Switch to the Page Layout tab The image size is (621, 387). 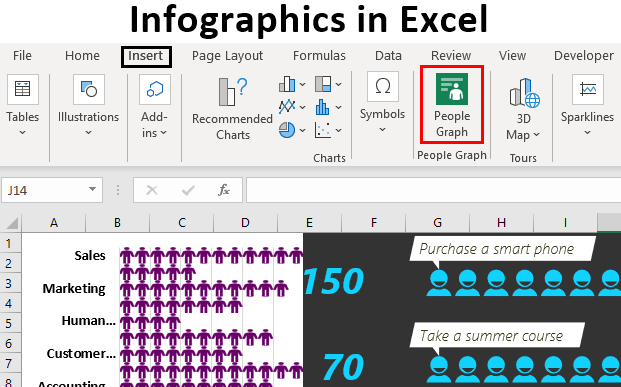tap(227, 56)
